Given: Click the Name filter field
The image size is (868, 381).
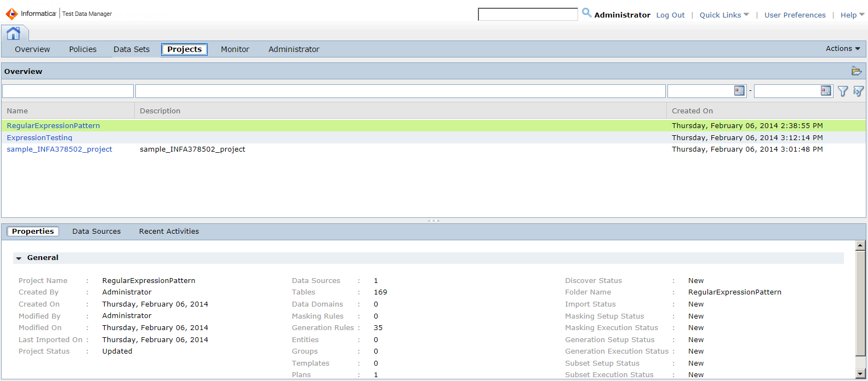Looking at the screenshot, I should coord(68,91).
